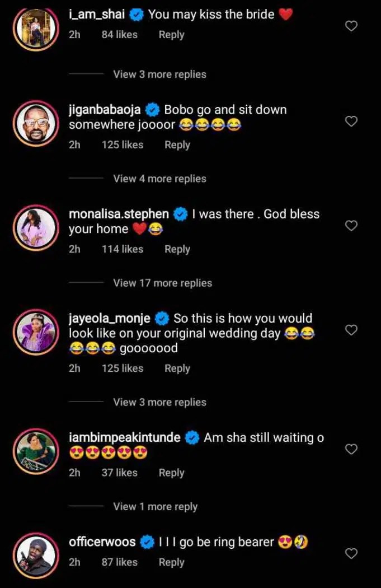
Task: Reply to i_am_shai's comment
Action: [171, 35]
